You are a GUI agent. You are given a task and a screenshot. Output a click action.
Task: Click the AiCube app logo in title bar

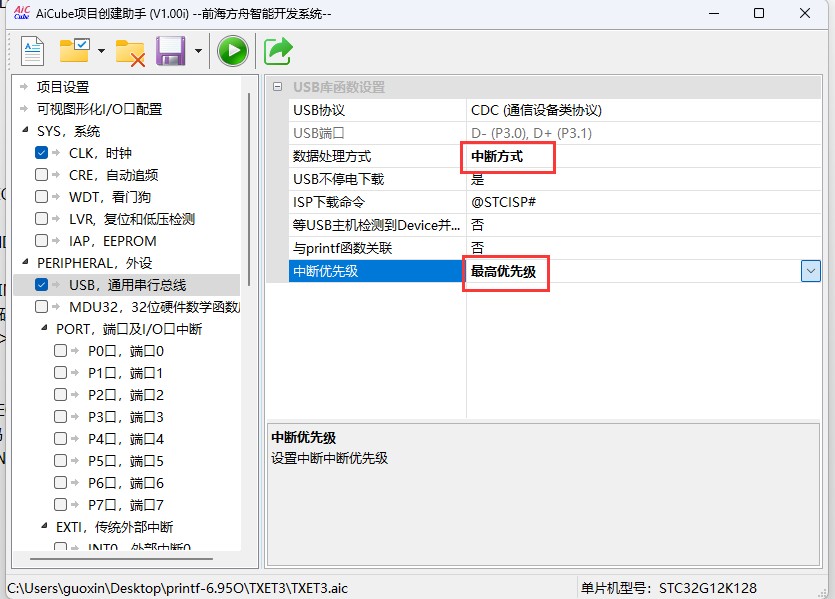[21, 13]
